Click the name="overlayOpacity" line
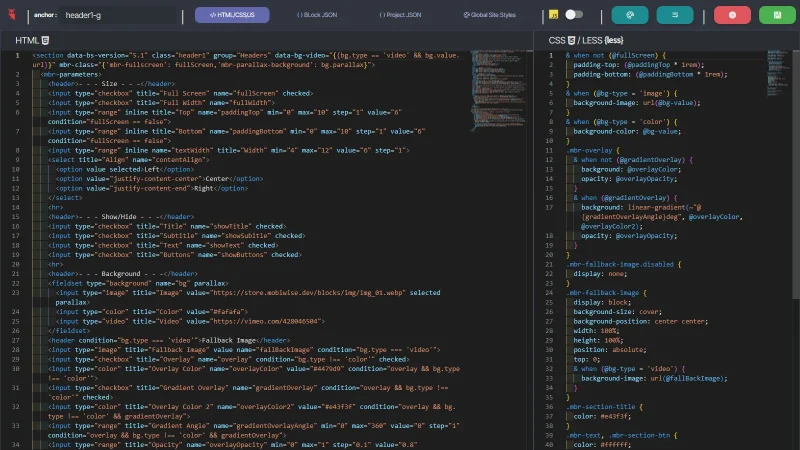The width and height of the screenshot is (800, 450). click(x=233, y=444)
